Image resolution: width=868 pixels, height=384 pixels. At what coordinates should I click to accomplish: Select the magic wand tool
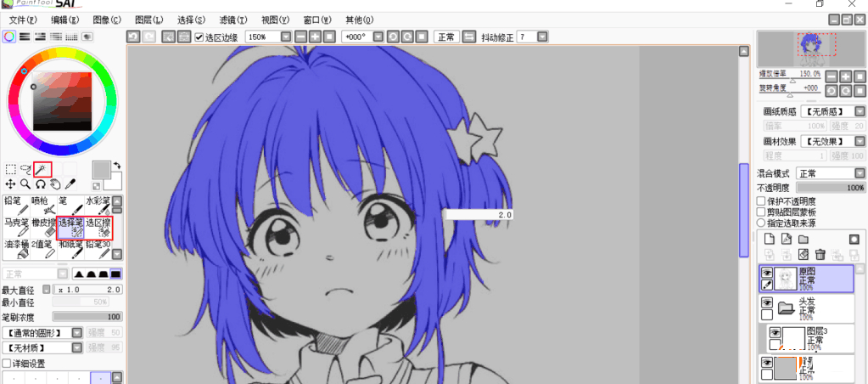[x=42, y=169]
